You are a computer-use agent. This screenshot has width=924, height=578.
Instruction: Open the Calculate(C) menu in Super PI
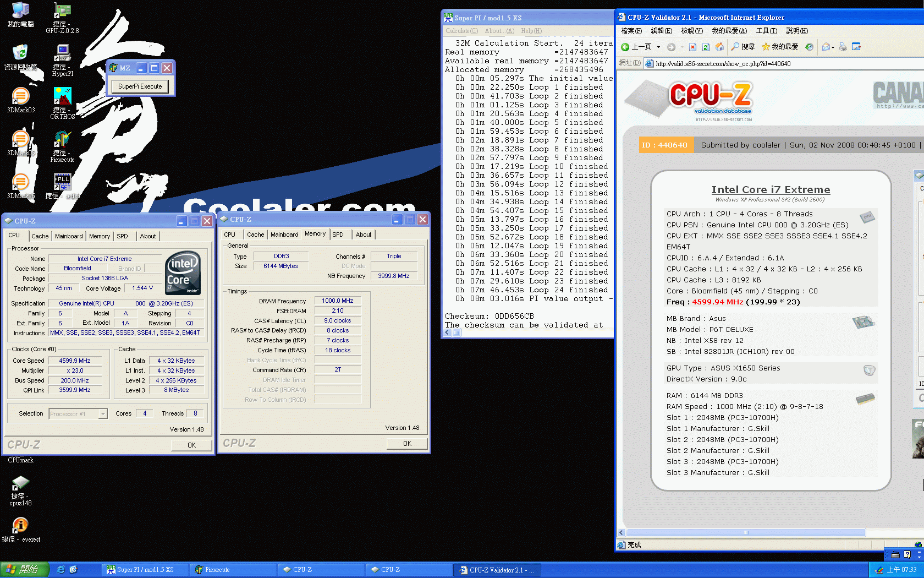461,31
